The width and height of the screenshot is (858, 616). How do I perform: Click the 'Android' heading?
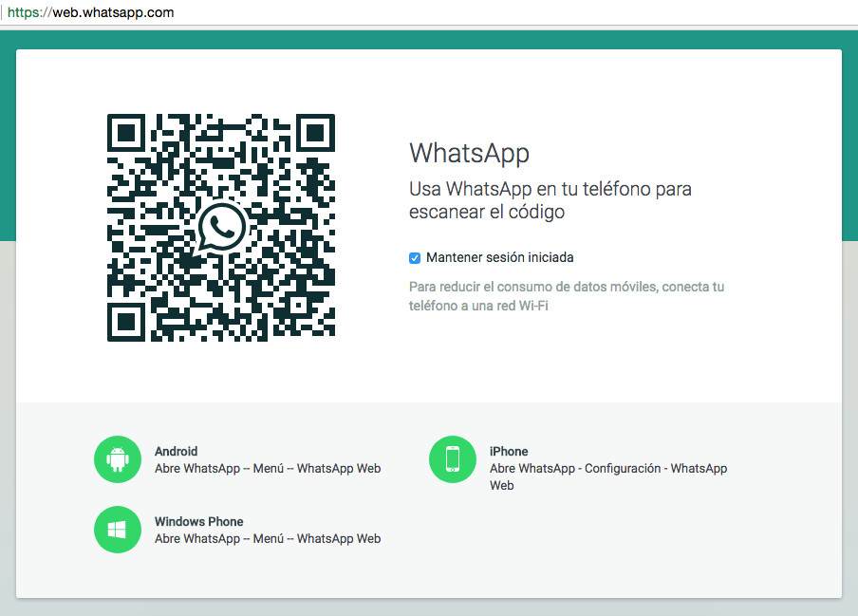176,452
